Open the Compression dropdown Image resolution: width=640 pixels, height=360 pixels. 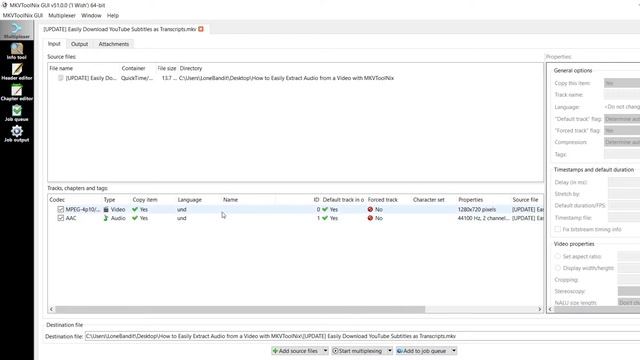622,142
